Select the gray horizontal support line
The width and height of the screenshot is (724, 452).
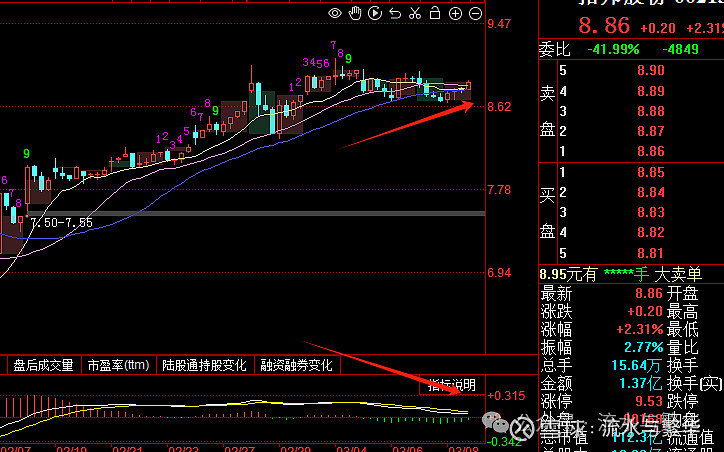256,213
